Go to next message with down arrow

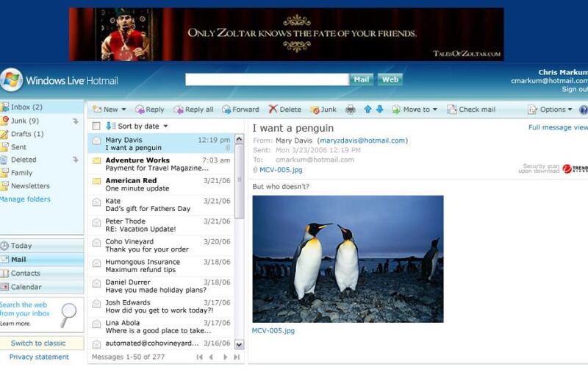(379, 109)
